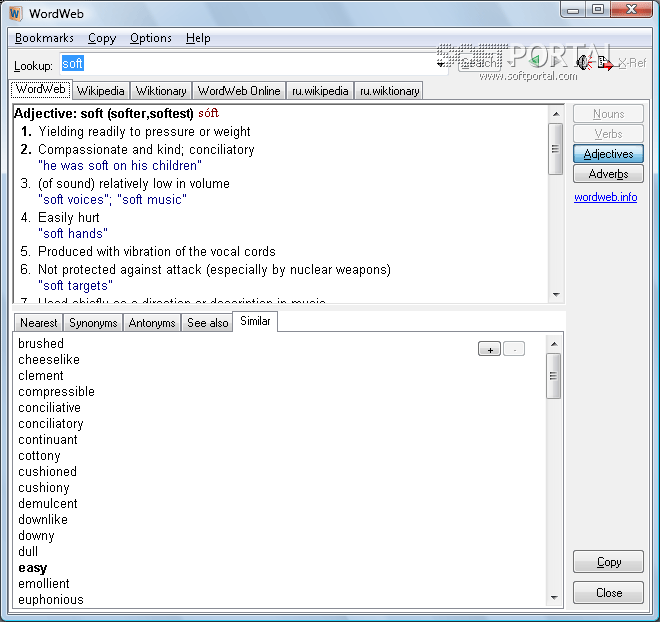Open the Bookmarks menu
Image resolution: width=660 pixels, height=622 pixels.
(x=44, y=38)
